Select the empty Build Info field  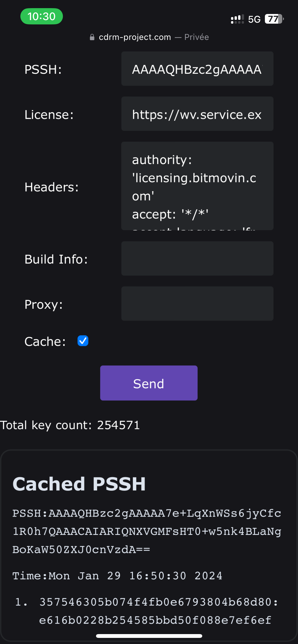coord(197,258)
